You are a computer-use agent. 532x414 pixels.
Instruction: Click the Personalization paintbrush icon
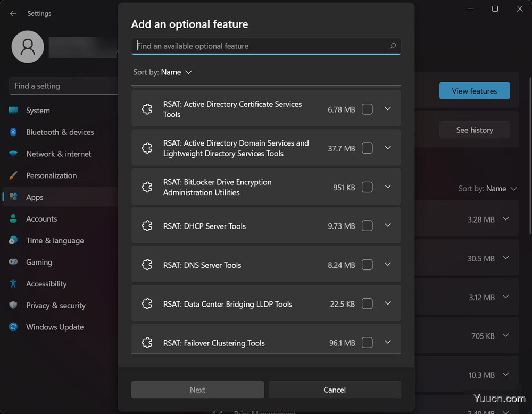click(x=13, y=175)
